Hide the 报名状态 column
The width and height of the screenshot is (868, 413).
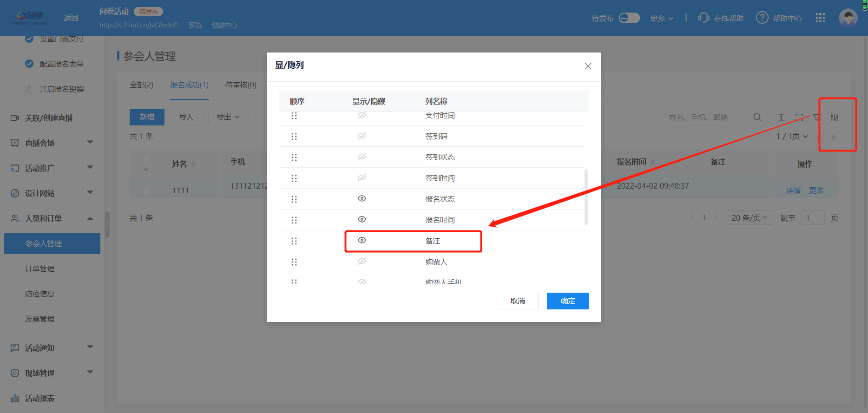362,198
